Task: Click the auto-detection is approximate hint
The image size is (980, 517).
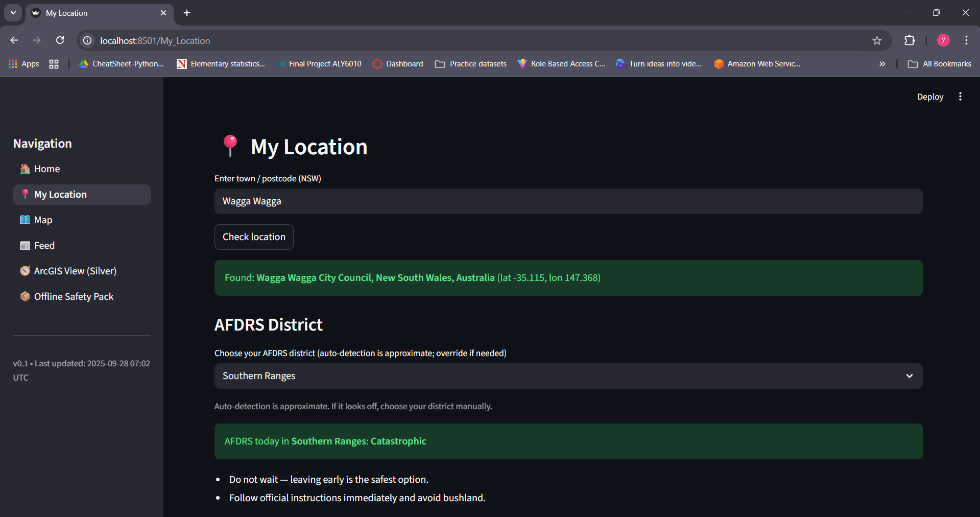Action: click(353, 407)
